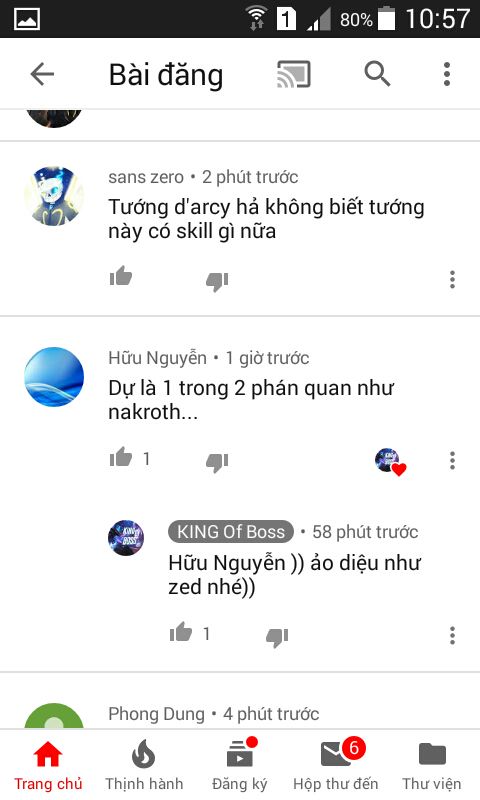This screenshot has height=800, width=480.
Task: Open the Hộp thư đến inbox tab
Action: coord(336,765)
